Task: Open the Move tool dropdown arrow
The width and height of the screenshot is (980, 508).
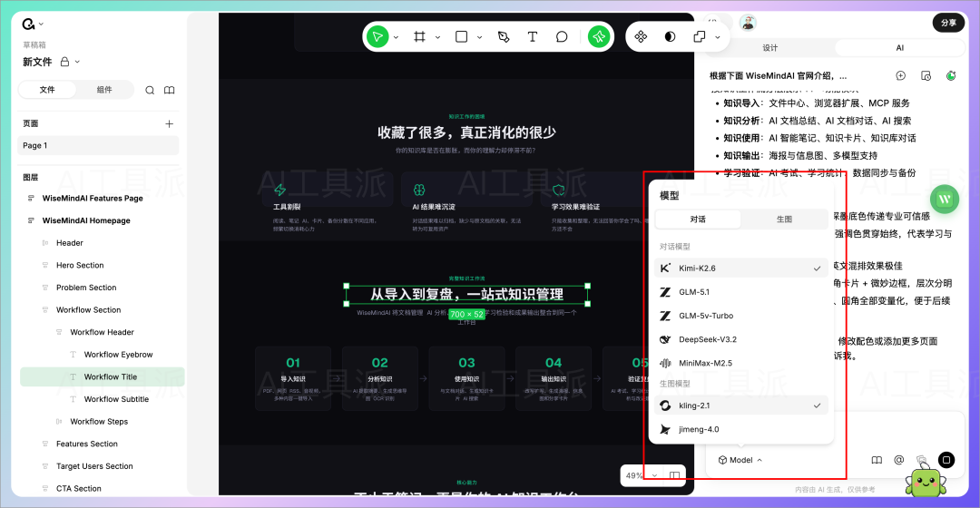Action: [397, 37]
